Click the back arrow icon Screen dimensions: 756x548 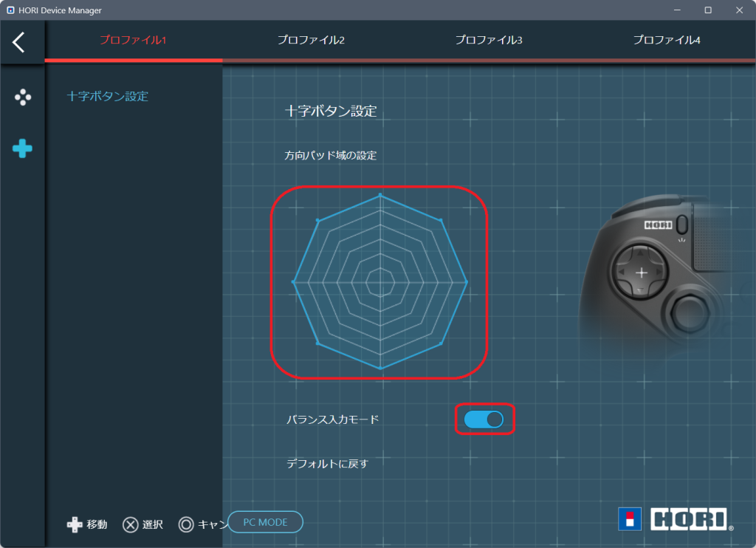19,42
